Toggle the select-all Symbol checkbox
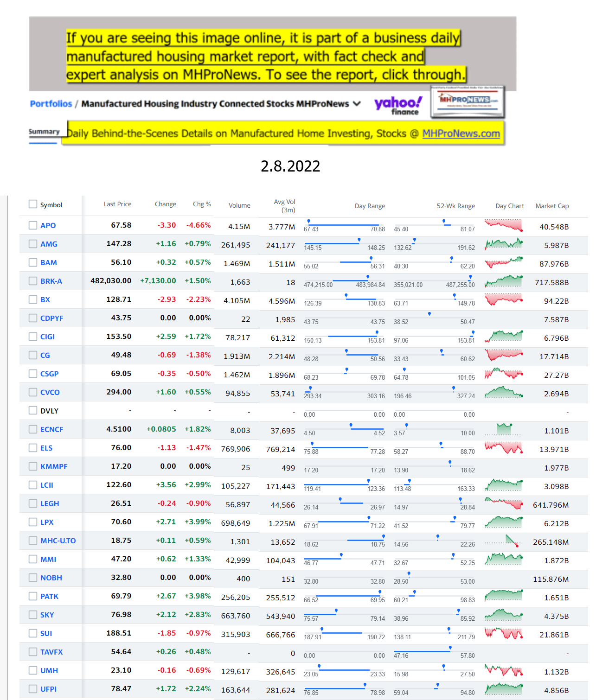 pyautogui.click(x=33, y=204)
